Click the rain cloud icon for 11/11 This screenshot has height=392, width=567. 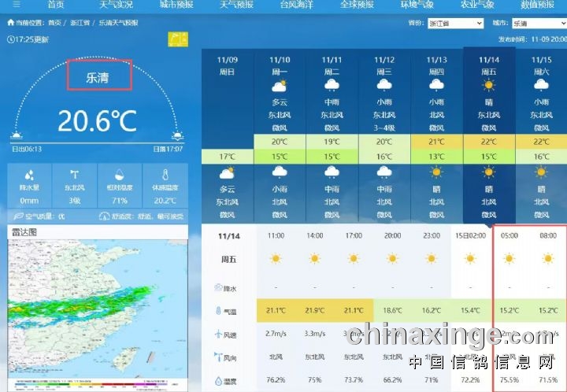[x=332, y=85]
